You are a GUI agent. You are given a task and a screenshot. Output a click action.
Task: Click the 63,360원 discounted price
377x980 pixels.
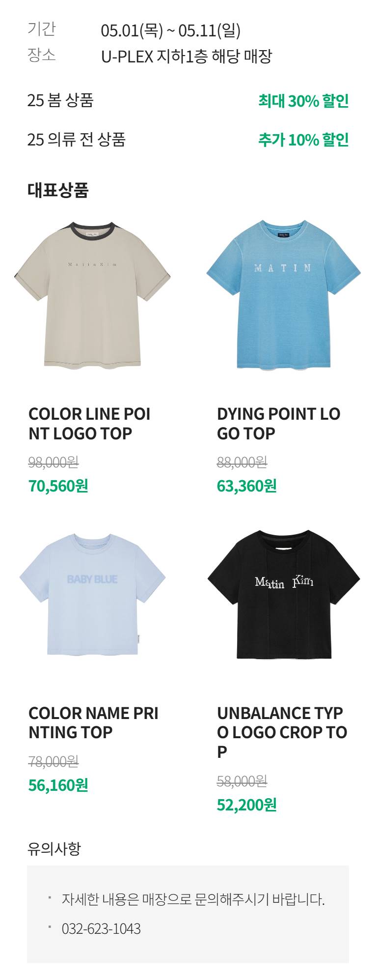[x=246, y=486]
